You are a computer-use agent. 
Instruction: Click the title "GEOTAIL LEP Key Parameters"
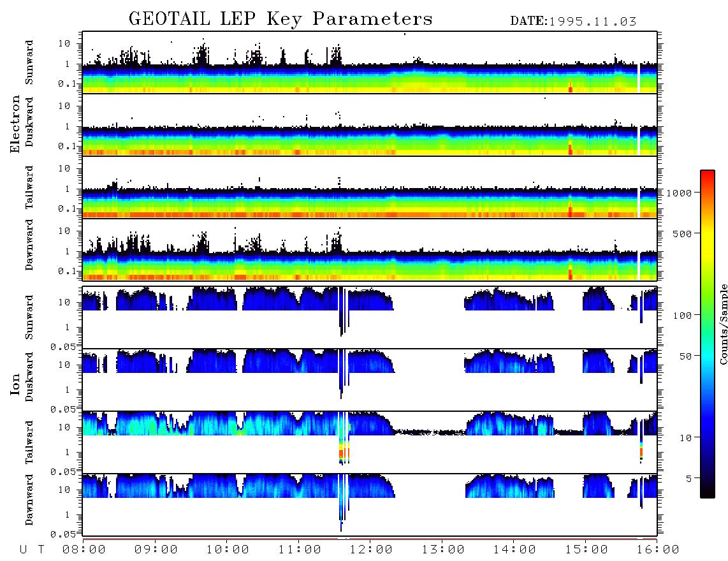click(x=280, y=19)
